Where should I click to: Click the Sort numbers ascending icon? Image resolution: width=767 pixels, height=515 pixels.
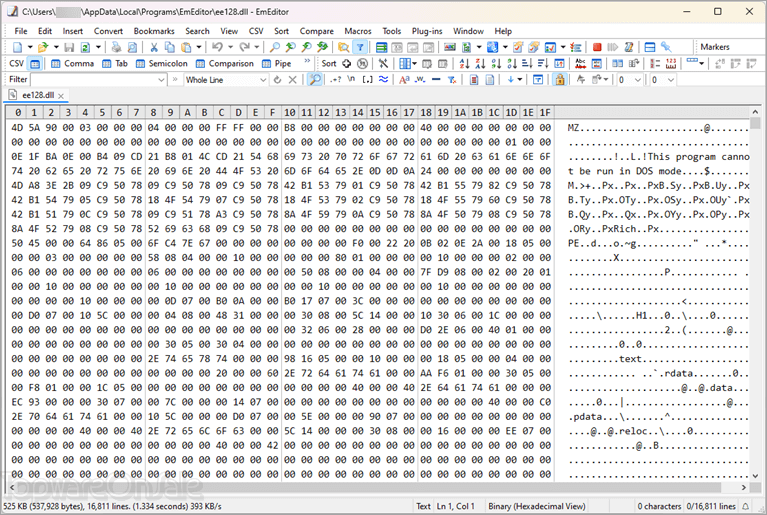tap(496, 64)
